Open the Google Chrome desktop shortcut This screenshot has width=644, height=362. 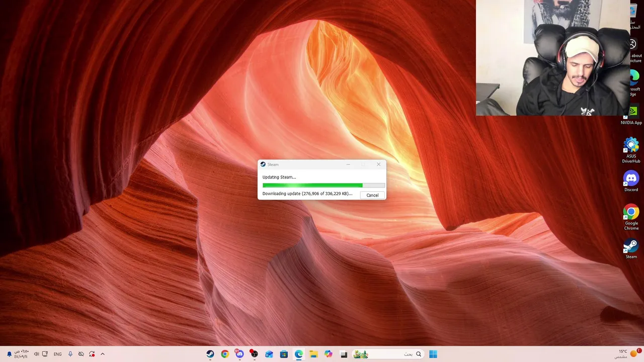(x=631, y=218)
